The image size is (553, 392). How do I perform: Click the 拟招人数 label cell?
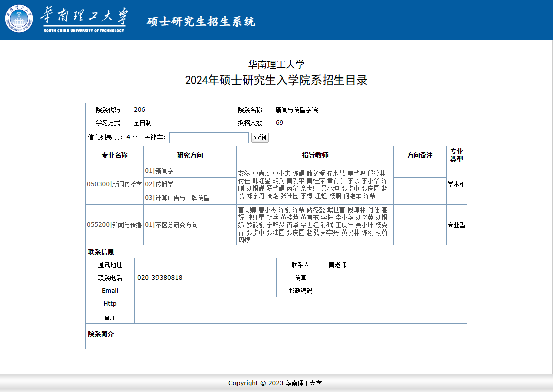[x=250, y=123]
